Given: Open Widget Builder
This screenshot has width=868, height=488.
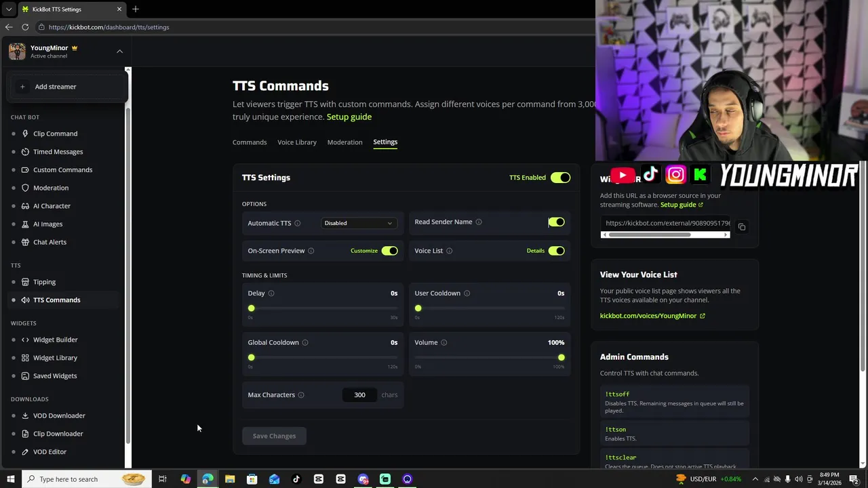Looking at the screenshot, I should [x=55, y=340].
